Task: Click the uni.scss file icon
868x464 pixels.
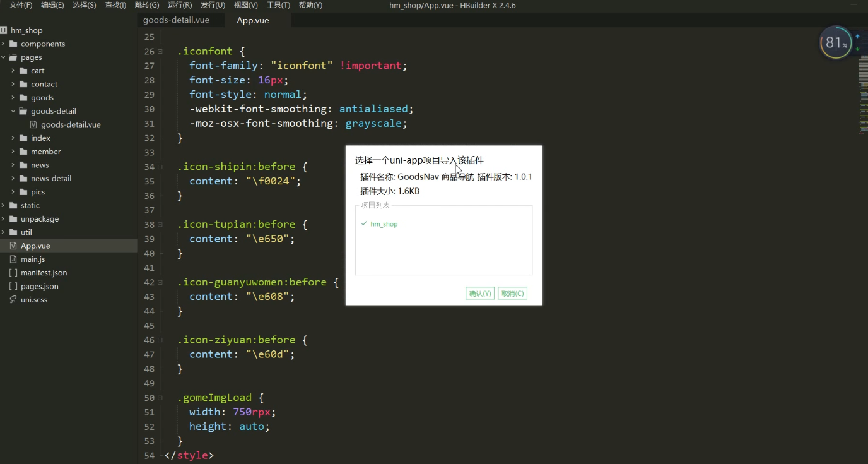Action: coord(13,300)
